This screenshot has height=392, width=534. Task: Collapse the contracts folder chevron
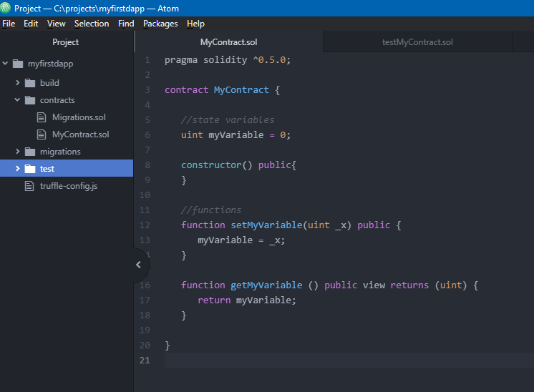18,100
